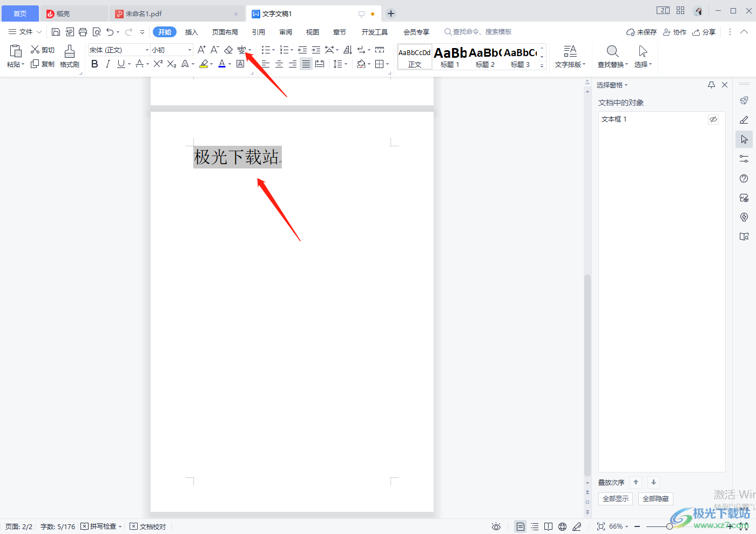Viewport: 756px width, 534px height.
Task: Click the Copy button
Action: 42,64
